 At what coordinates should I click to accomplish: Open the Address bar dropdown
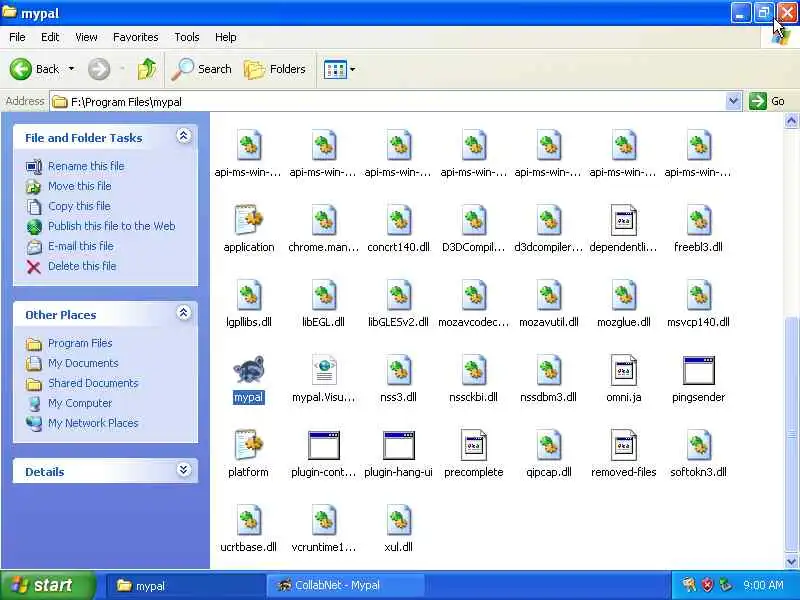click(733, 101)
